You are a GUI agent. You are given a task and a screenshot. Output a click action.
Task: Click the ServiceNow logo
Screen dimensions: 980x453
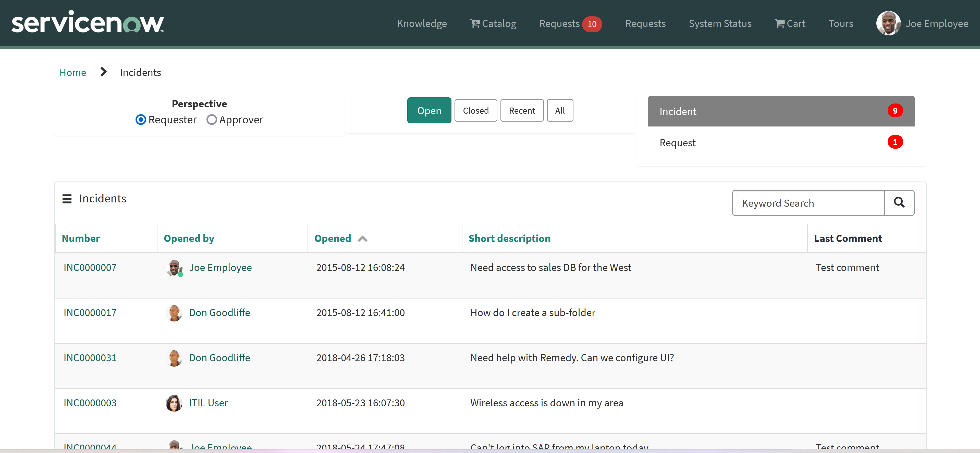(88, 22)
